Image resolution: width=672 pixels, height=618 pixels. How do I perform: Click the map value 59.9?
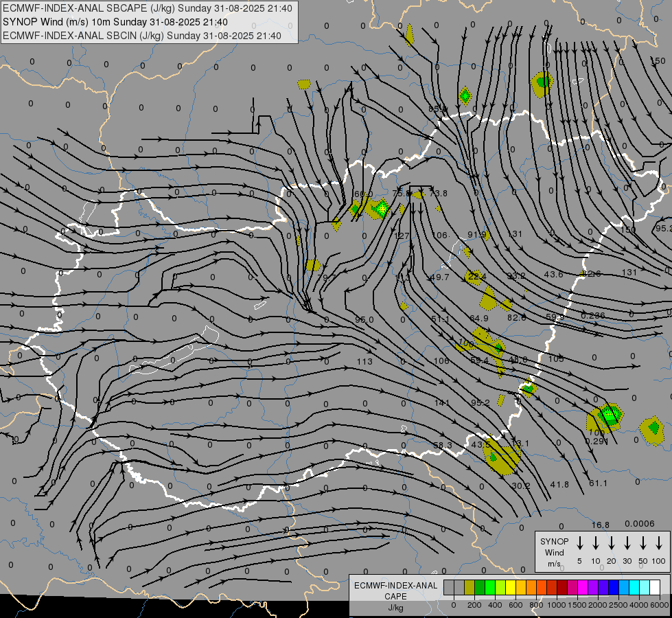[555, 317]
